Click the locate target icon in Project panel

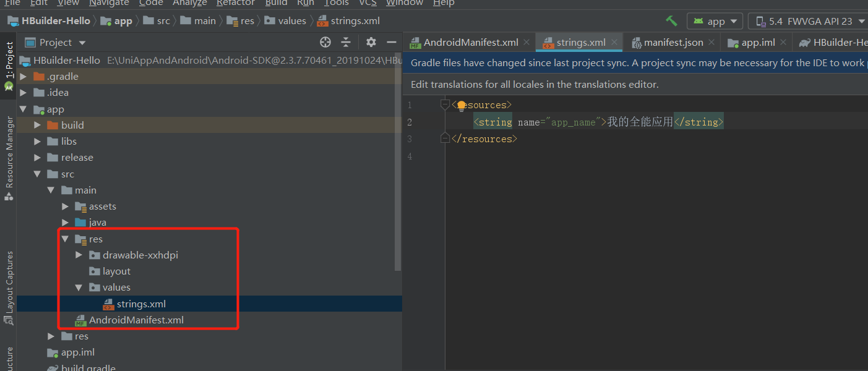(325, 42)
